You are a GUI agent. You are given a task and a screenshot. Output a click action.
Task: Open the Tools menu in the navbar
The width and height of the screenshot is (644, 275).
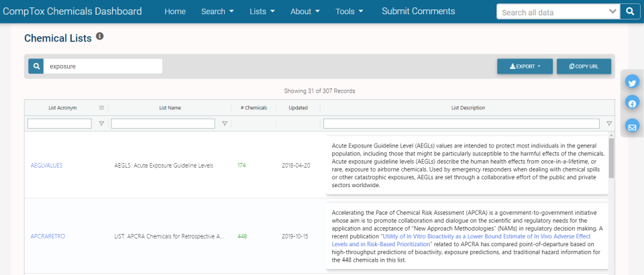349,11
